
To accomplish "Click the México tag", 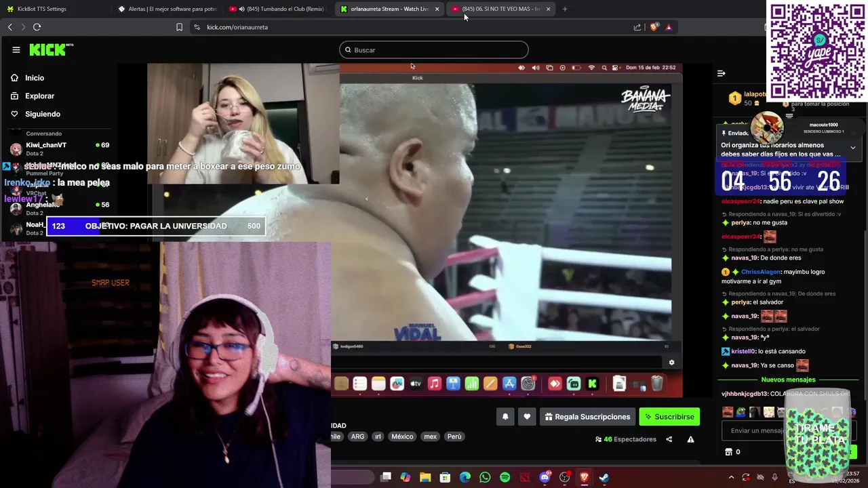I will point(402,436).
